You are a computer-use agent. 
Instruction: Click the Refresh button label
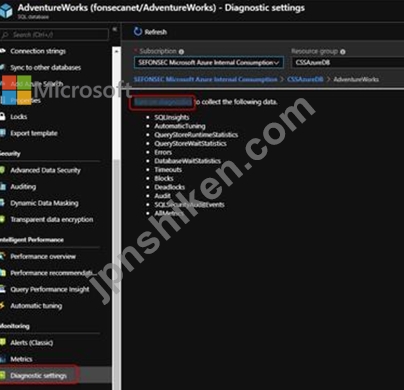(156, 32)
